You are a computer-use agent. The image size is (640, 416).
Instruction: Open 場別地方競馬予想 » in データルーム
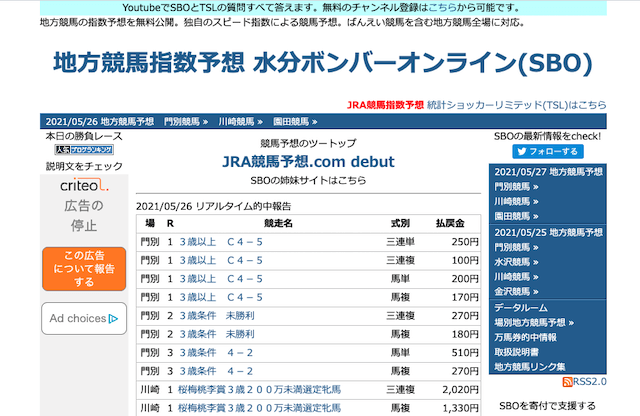(534, 323)
